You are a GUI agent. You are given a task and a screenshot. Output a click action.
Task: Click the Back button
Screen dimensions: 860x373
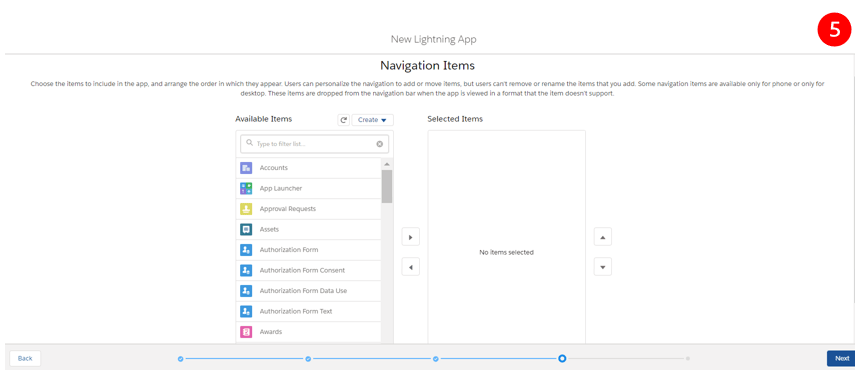(x=25, y=358)
